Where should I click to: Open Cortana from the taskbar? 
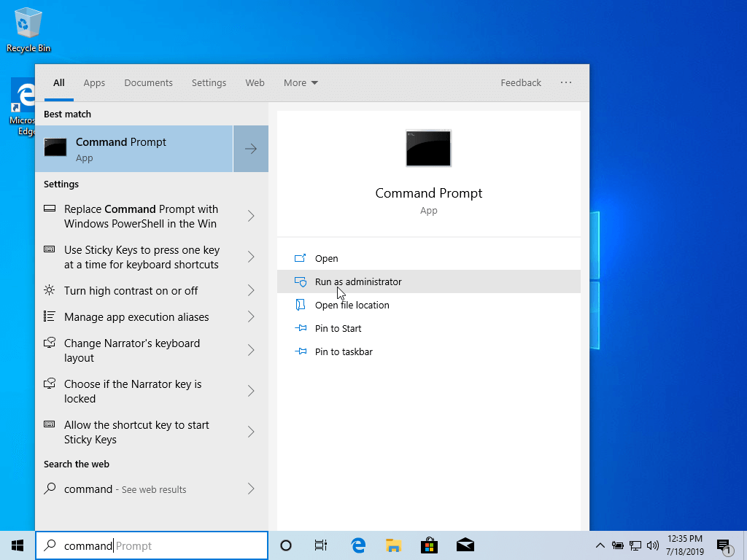tap(285, 545)
